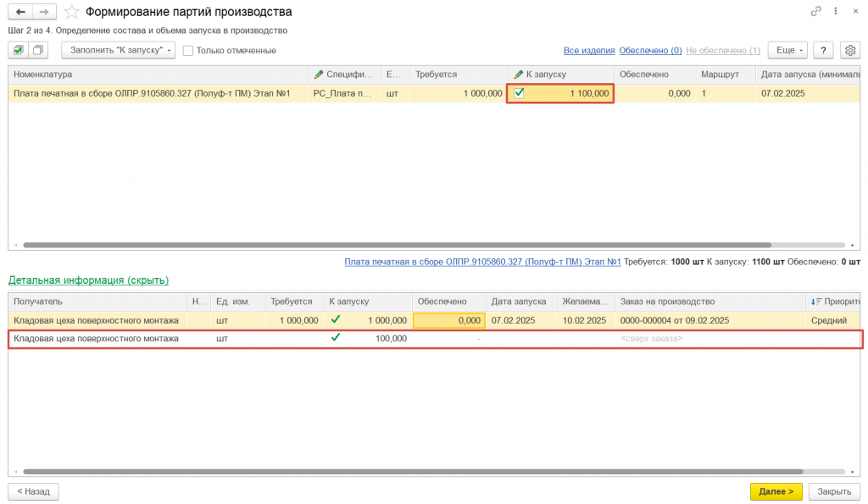
Task: Proceed with the Далее button
Action: coord(776,491)
